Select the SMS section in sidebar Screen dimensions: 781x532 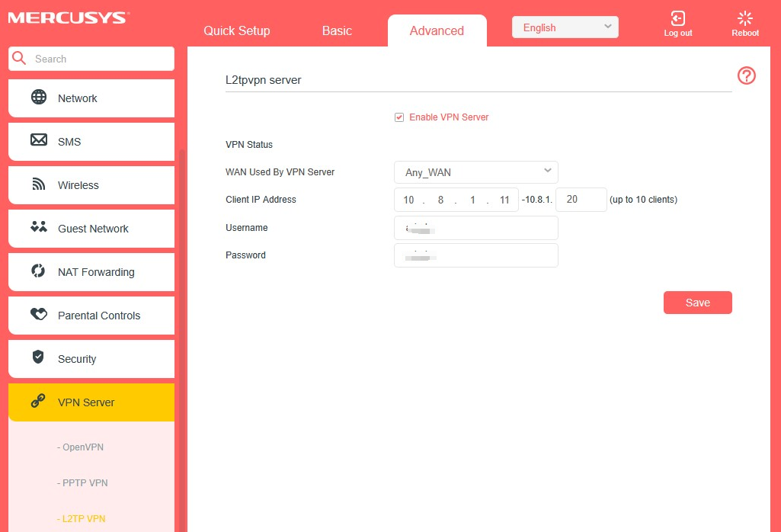[x=69, y=142]
